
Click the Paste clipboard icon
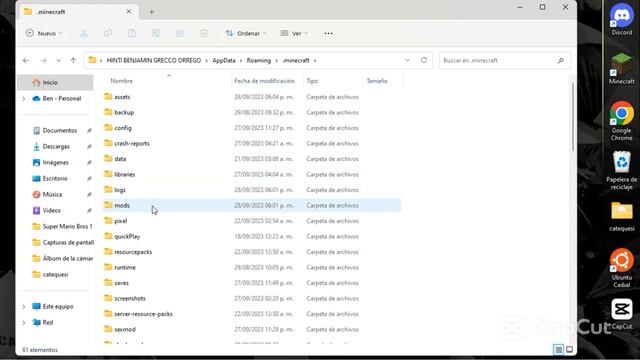(132, 33)
